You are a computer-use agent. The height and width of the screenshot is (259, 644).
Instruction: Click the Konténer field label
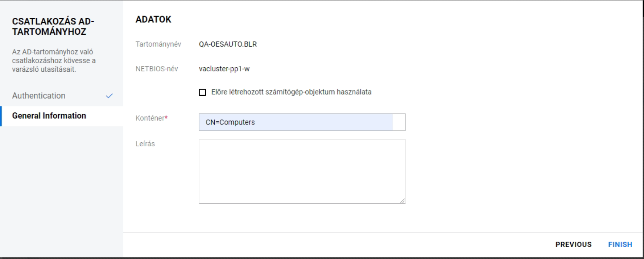(150, 118)
